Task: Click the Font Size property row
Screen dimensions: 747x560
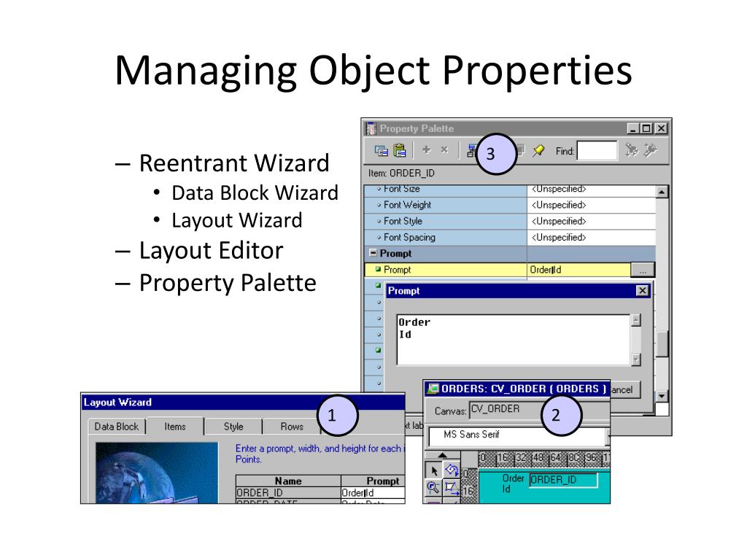Action: coord(510,190)
